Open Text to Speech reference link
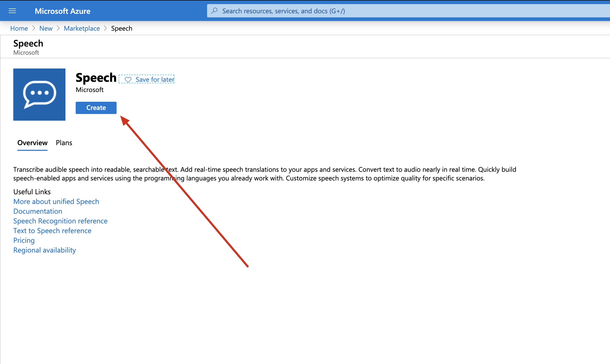The width and height of the screenshot is (610, 364). pyautogui.click(x=52, y=231)
